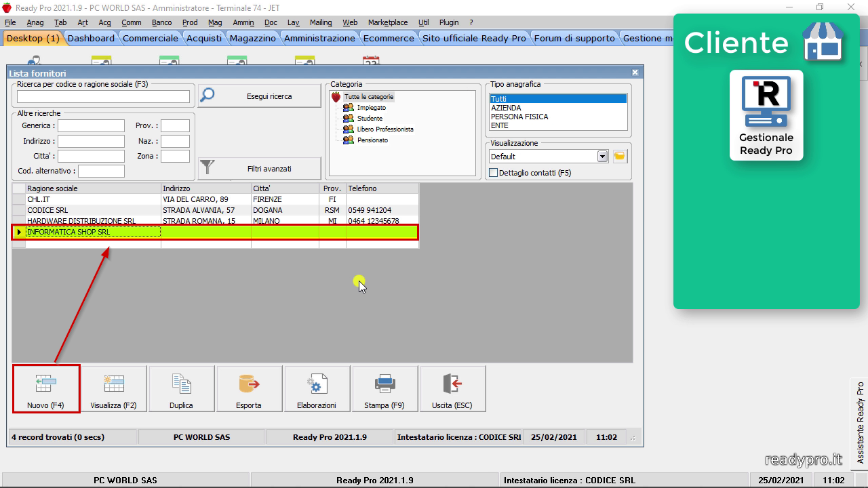The height and width of the screenshot is (488, 868).
Task: Select the CODICE SRL supplier row
Action: [215, 210]
